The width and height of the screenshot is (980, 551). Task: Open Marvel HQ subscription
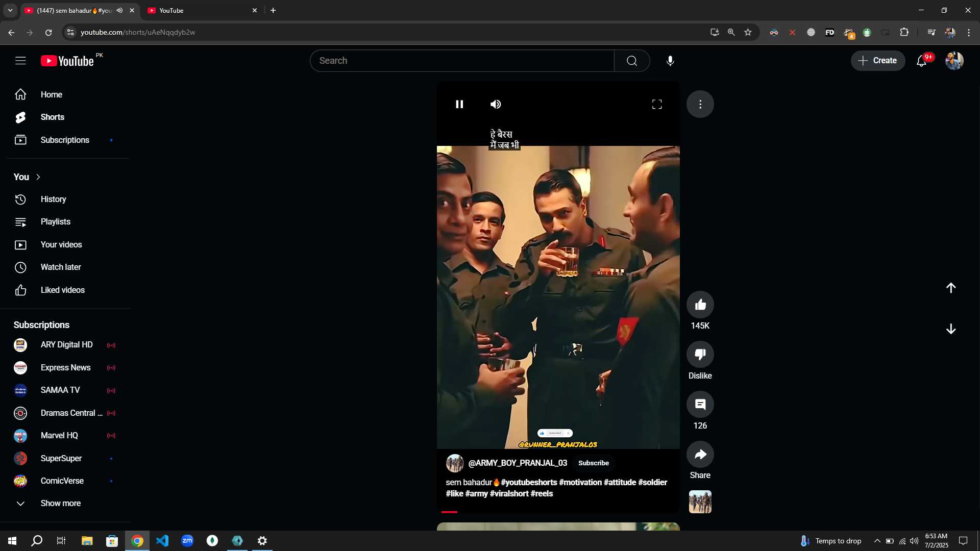click(x=65, y=436)
